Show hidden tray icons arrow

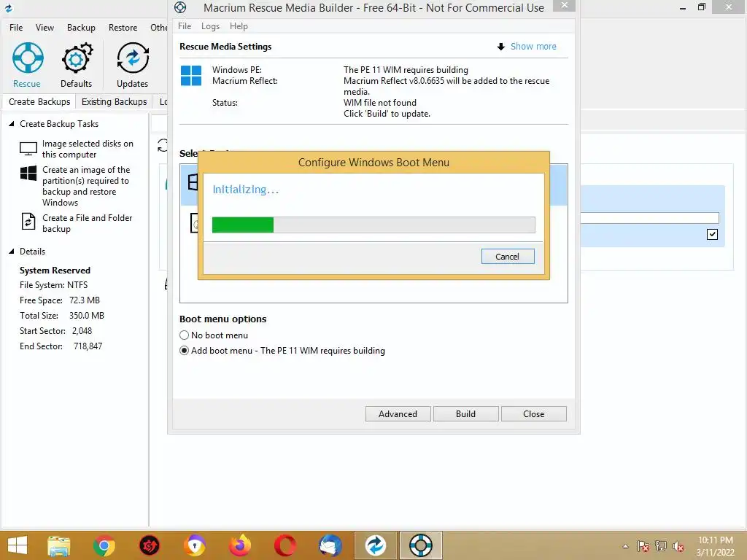pos(625,546)
